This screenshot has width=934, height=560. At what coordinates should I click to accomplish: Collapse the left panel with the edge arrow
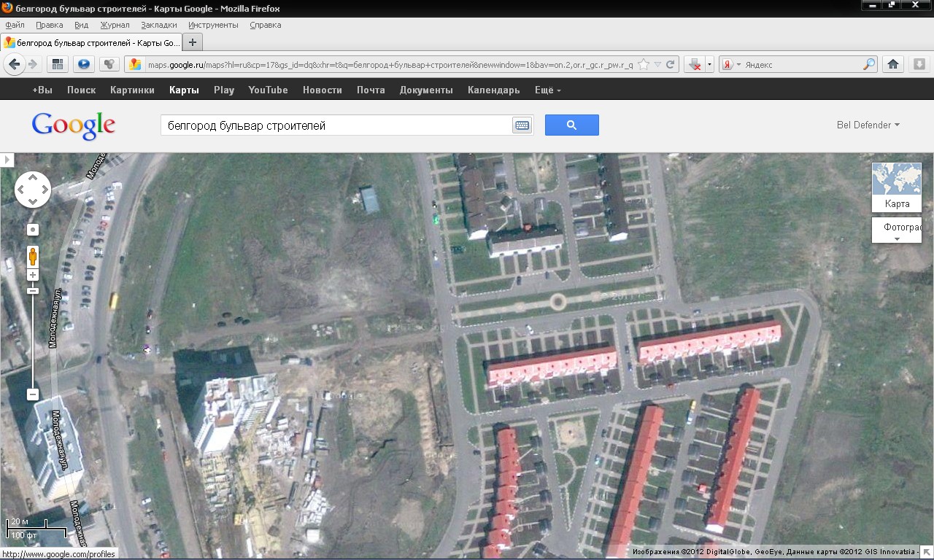[x=7, y=159]
